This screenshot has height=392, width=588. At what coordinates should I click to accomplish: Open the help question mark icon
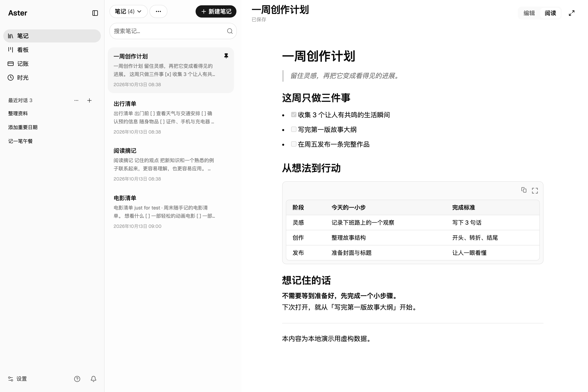tap(77, 379)
